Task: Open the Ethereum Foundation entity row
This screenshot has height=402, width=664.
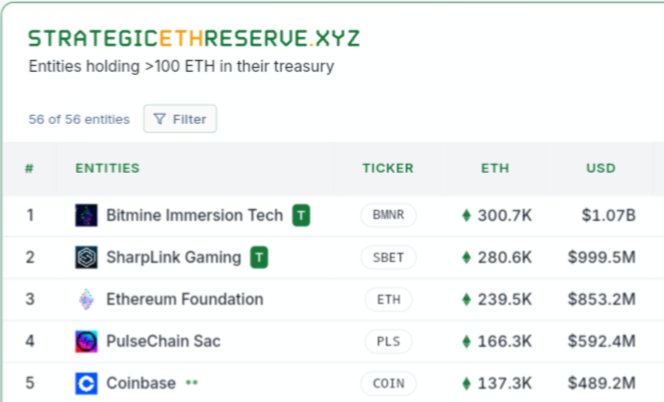Action: click(334, 299)
